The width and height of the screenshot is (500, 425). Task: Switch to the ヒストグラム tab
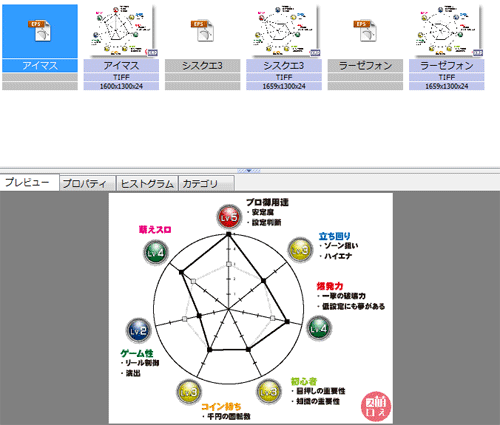147,183
